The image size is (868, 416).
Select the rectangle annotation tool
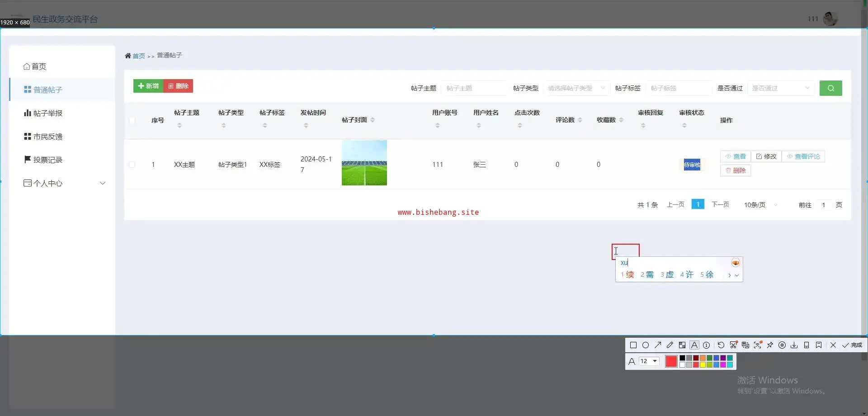point(633,345)
